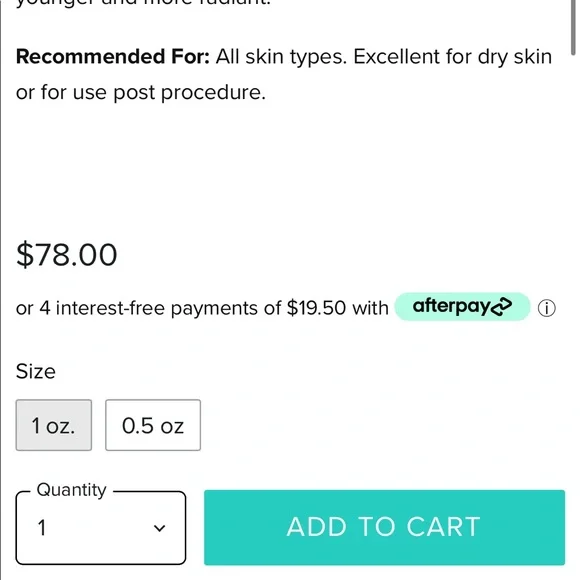Click the quantity value 1

(42, 528)
